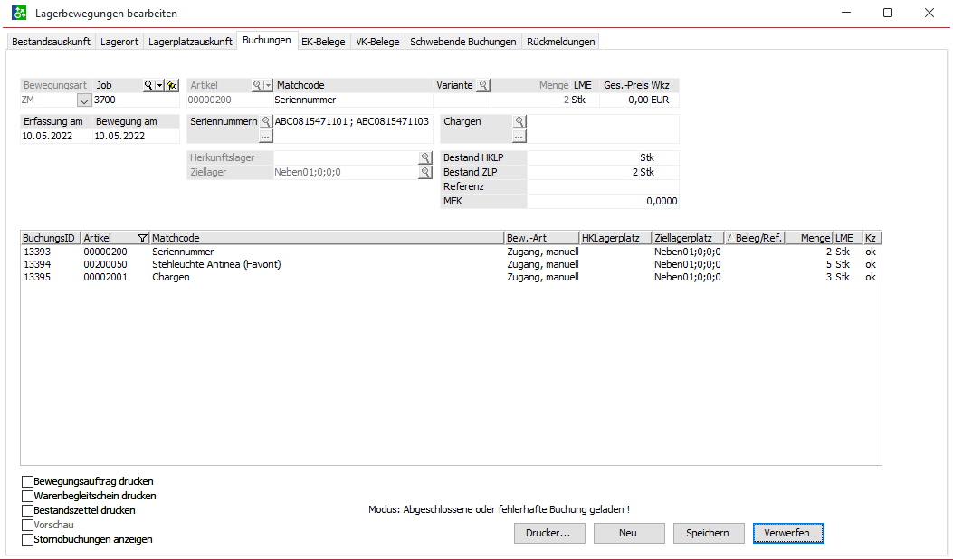The height and width of the screenshot is (560, 953).
Task: Click the Seriennummern ellipsis button
Action: (266, 136)
